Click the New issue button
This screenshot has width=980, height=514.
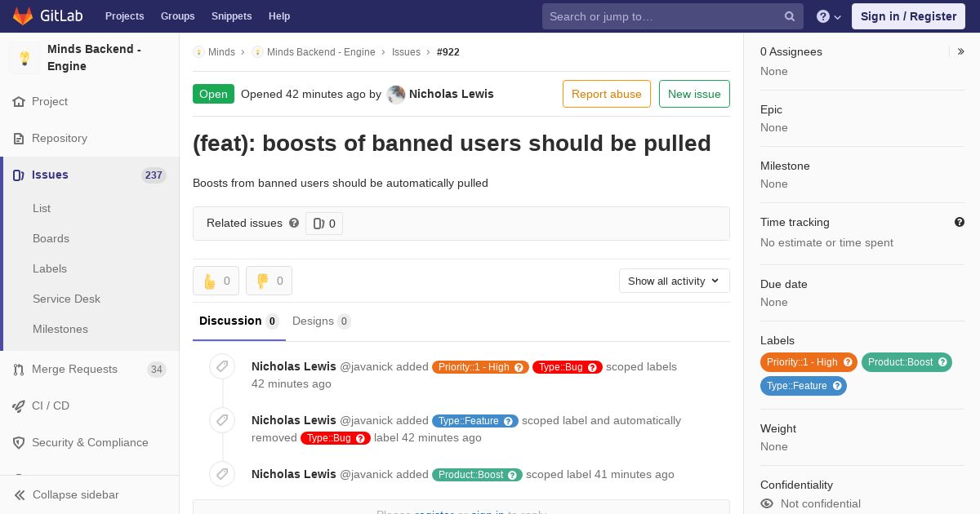pos(694,94)
